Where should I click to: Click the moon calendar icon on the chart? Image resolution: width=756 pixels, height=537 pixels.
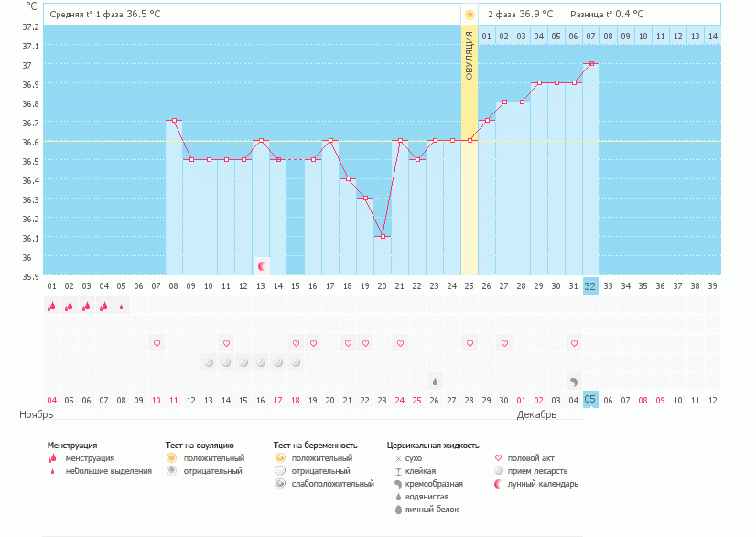pyautogui.click(x=263, y=266)
